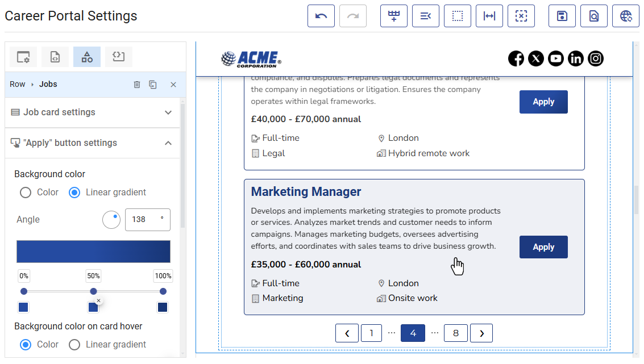Enable solid Color for Apply button background
This screenshot has width=644, height=364.
point(25,193)
